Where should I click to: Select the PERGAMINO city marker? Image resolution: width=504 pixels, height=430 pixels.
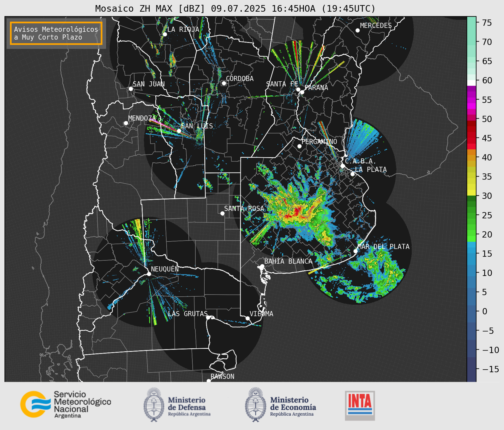(x=299, y=146)
